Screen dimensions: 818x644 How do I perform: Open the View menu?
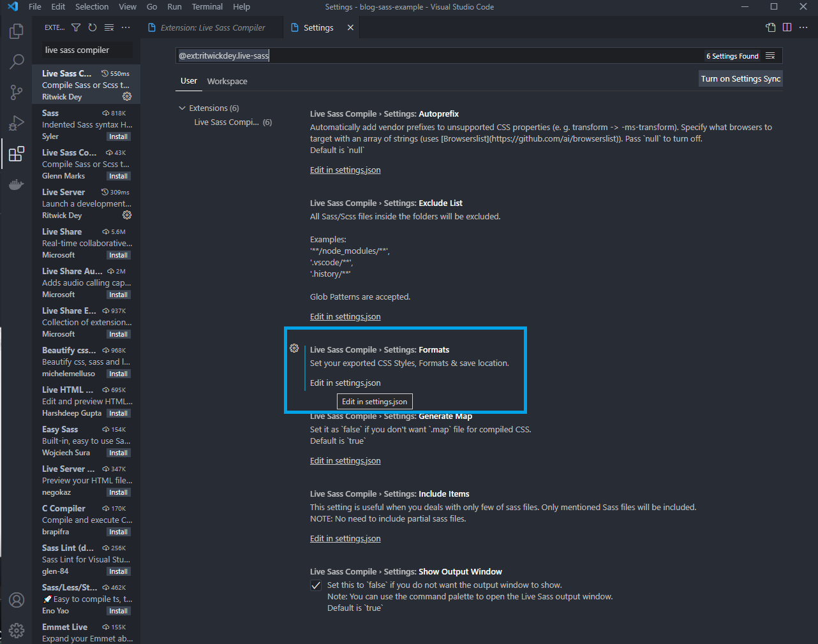[128, 6]
